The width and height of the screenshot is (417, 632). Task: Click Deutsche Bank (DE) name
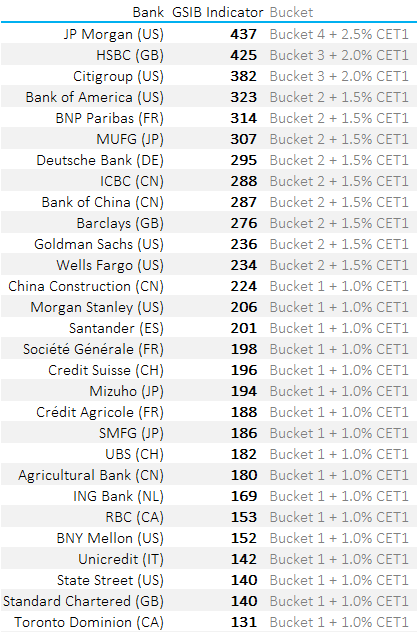point(100,160)
